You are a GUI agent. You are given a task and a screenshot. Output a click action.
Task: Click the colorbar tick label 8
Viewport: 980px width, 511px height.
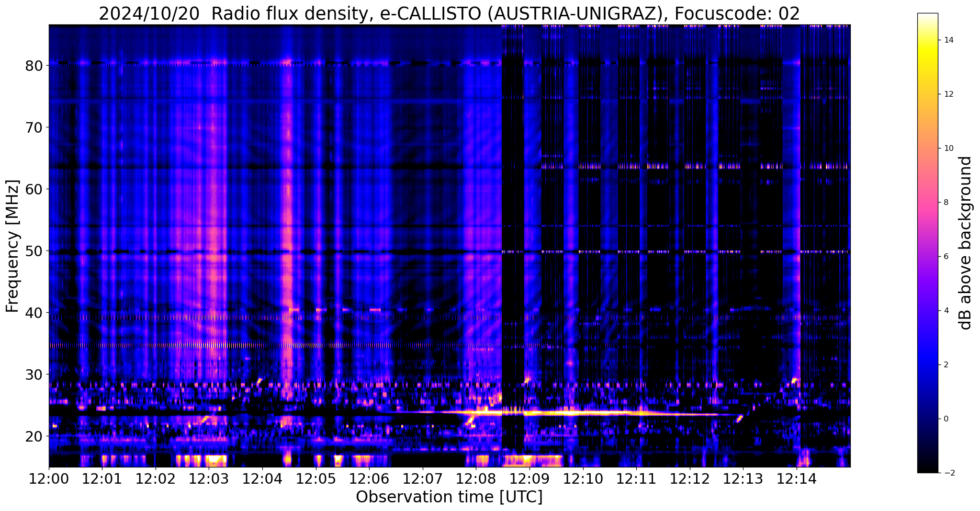(945, 203)
